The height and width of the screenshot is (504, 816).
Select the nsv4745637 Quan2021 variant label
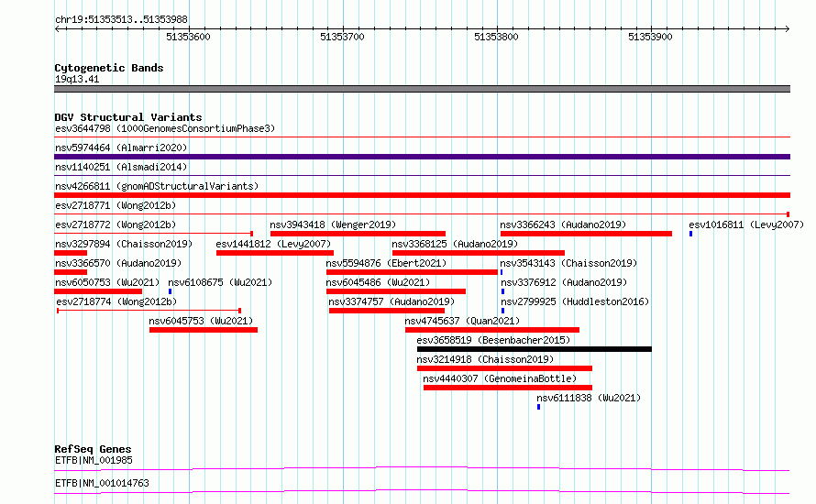point(462,321)
